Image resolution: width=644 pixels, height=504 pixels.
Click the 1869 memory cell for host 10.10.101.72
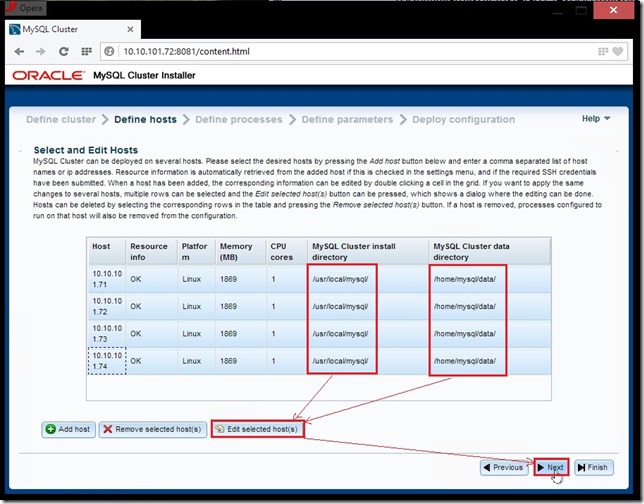[x=241, y=306]
